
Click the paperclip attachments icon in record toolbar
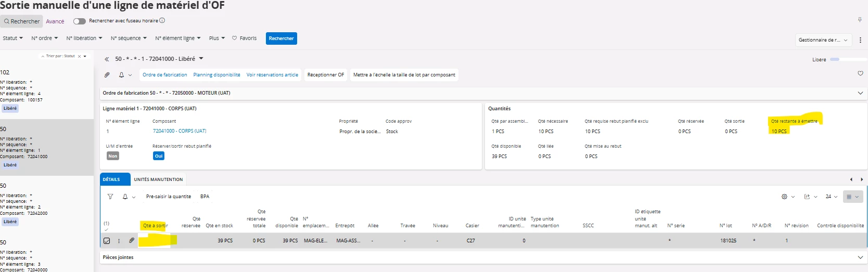(x=107, y=75)
